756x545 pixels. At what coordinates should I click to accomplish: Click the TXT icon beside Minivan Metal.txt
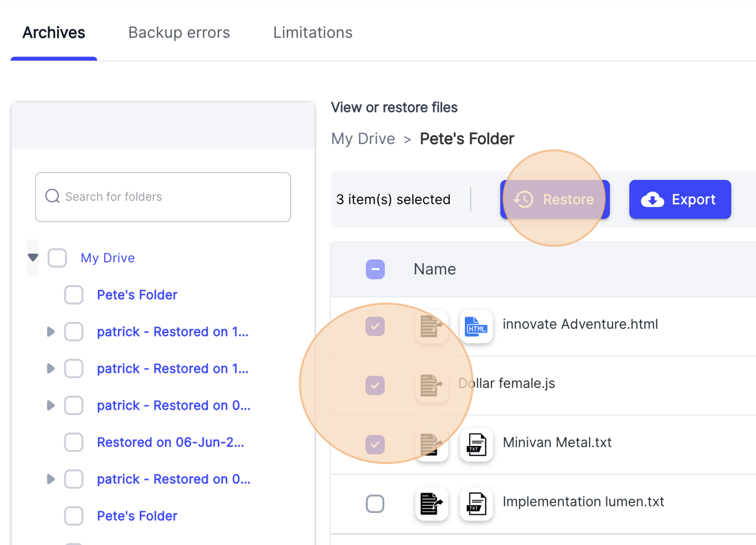coord(476,445)
